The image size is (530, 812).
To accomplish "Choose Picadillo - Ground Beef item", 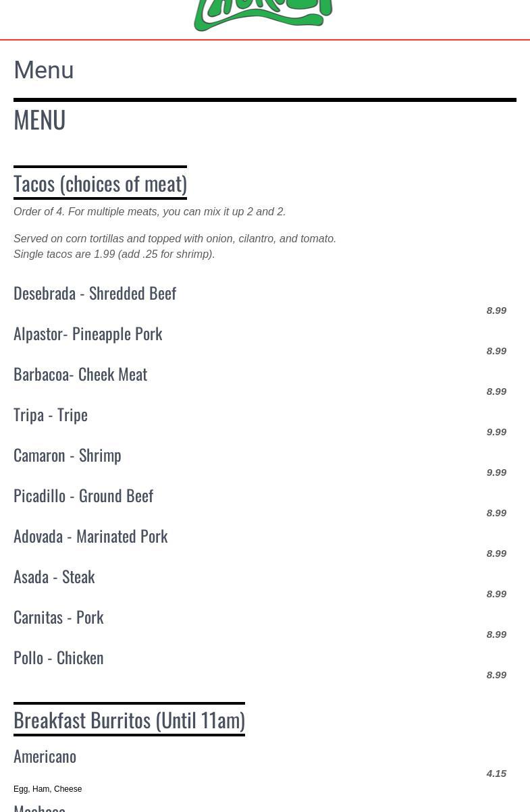I will [84, 495].
